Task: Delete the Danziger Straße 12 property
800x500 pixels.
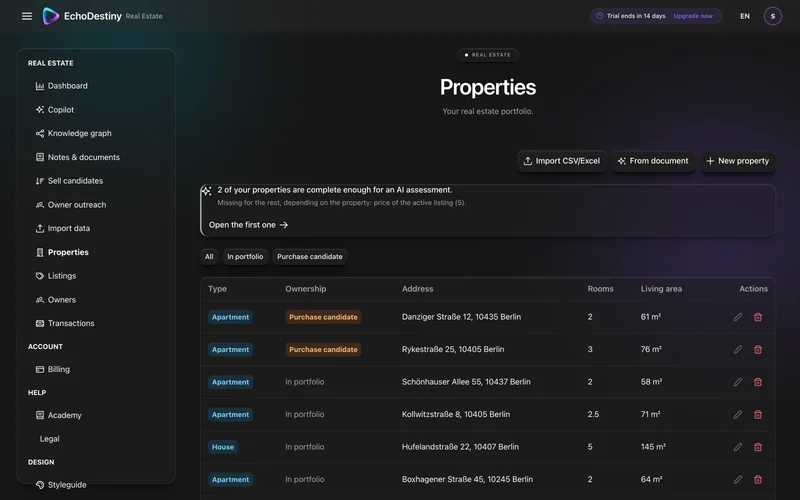Action: click(758, 317)
